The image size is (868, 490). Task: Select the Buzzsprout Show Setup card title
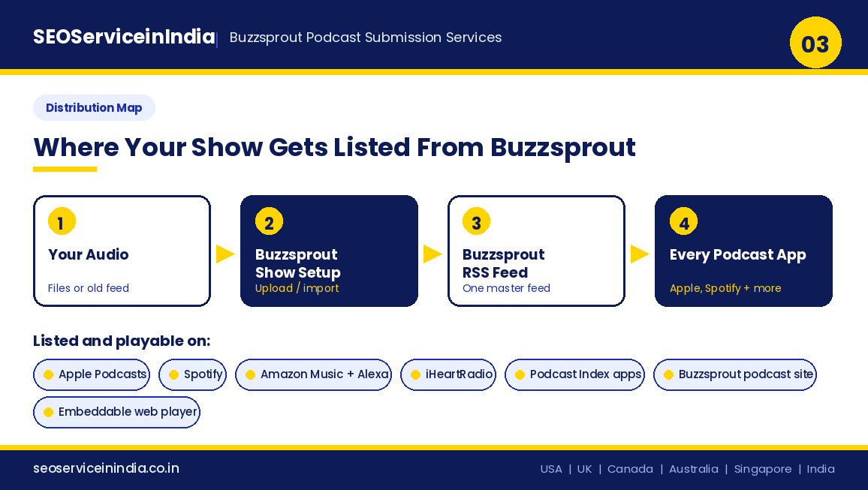[298, 263]
